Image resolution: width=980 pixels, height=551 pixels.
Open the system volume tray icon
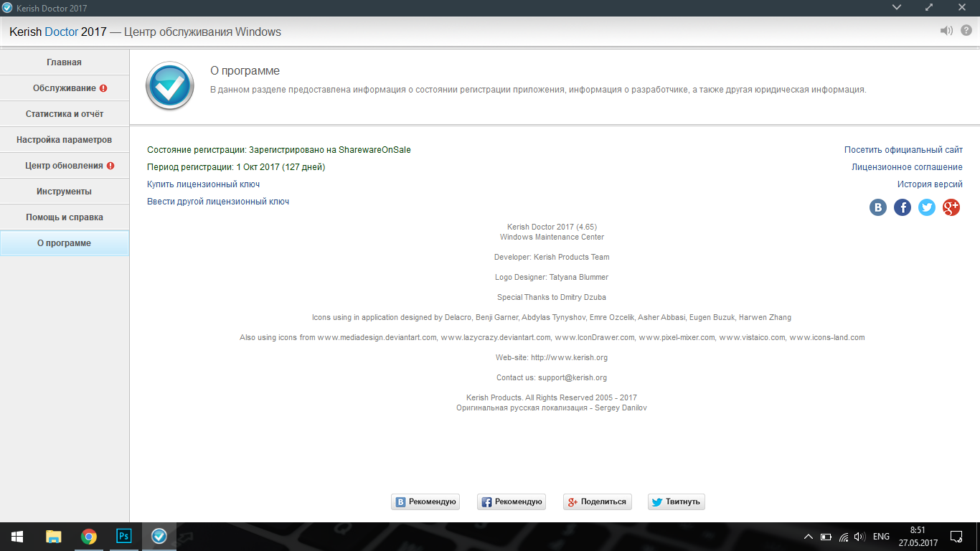coord(859,537)
